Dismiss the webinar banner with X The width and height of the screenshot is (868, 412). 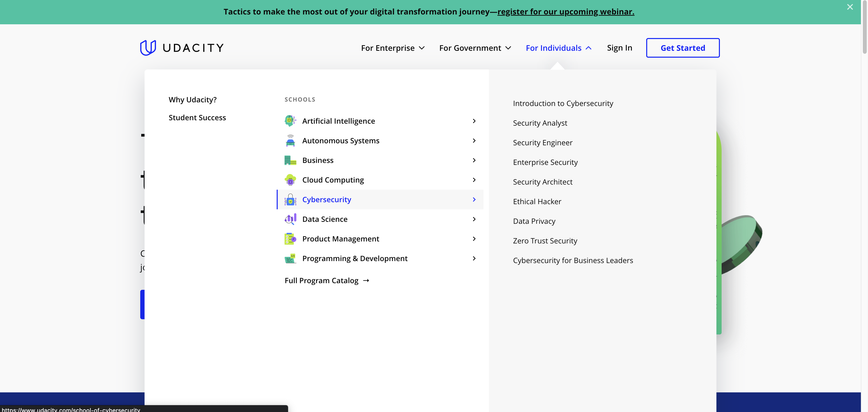point(850,7)
